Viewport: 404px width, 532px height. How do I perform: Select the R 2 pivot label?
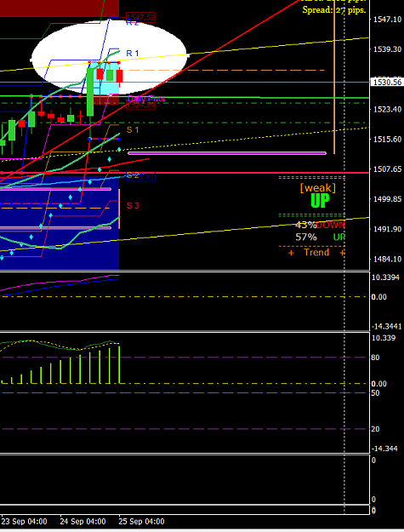coord(133,22)
